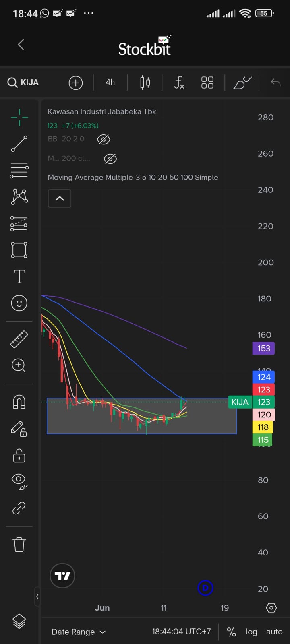
Task: Open the Date Range dropdown
Action: (79, 632)
